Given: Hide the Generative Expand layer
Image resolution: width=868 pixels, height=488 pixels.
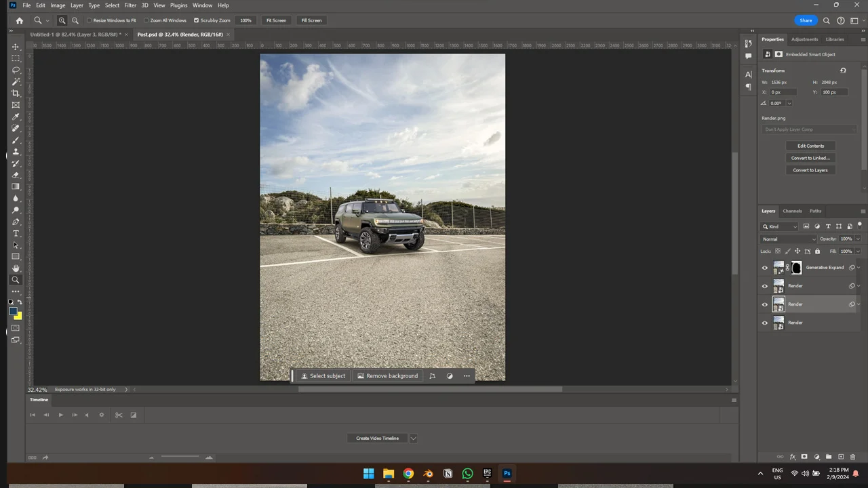Looking at the screenshot, I should point(765,267).
